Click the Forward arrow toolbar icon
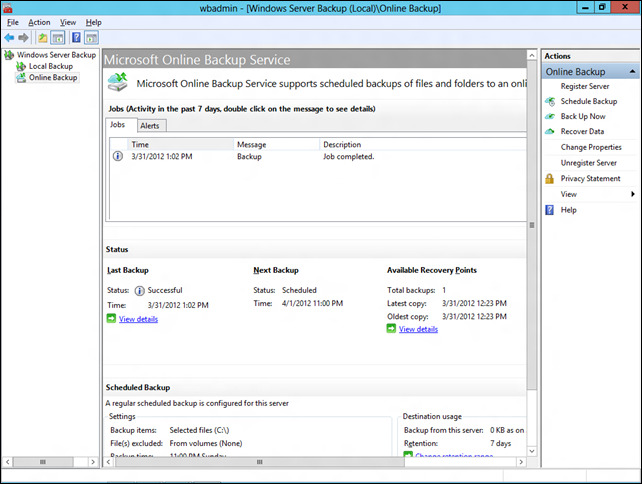 (x=23, y=38)
